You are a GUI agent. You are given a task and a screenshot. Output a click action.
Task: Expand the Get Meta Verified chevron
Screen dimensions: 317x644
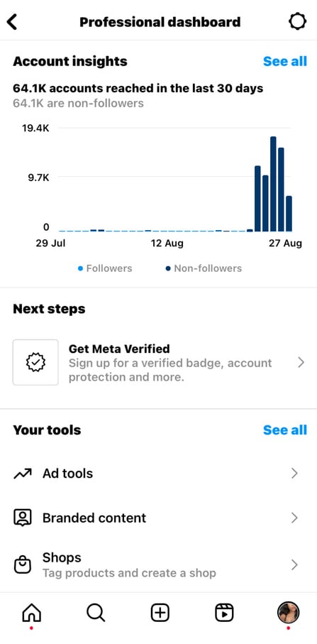[x=301, y=362]
